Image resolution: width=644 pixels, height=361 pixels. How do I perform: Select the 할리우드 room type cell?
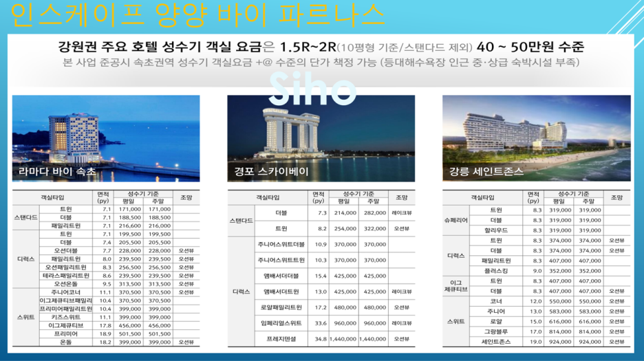(496, 230)
